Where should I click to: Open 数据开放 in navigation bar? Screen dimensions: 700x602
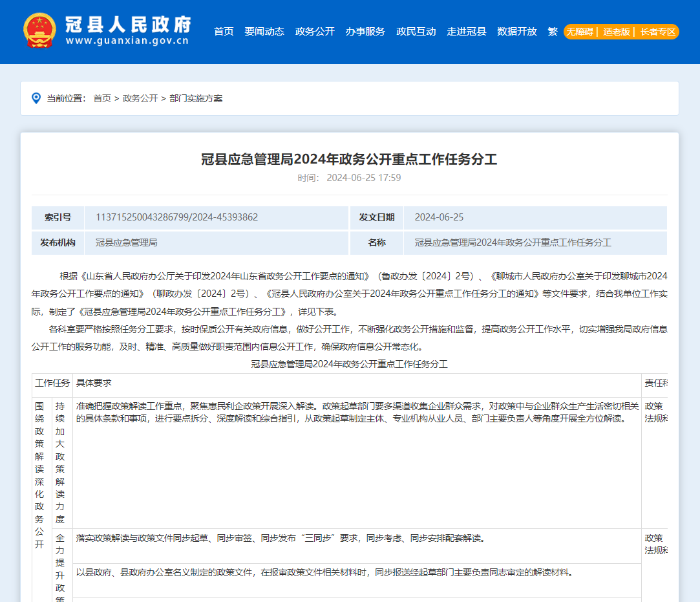pyautogui.click(x=517, y=32)
